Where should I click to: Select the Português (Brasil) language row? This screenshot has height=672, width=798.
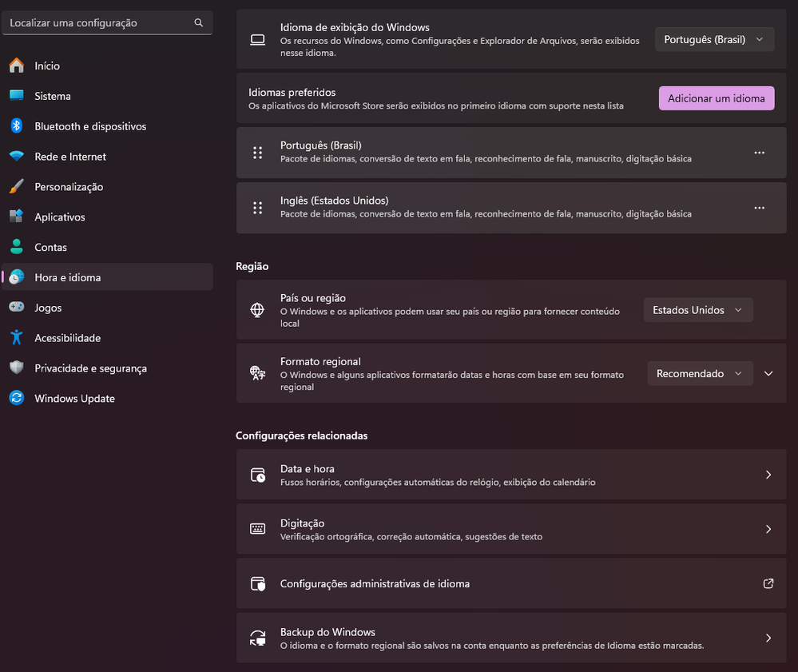511,153
